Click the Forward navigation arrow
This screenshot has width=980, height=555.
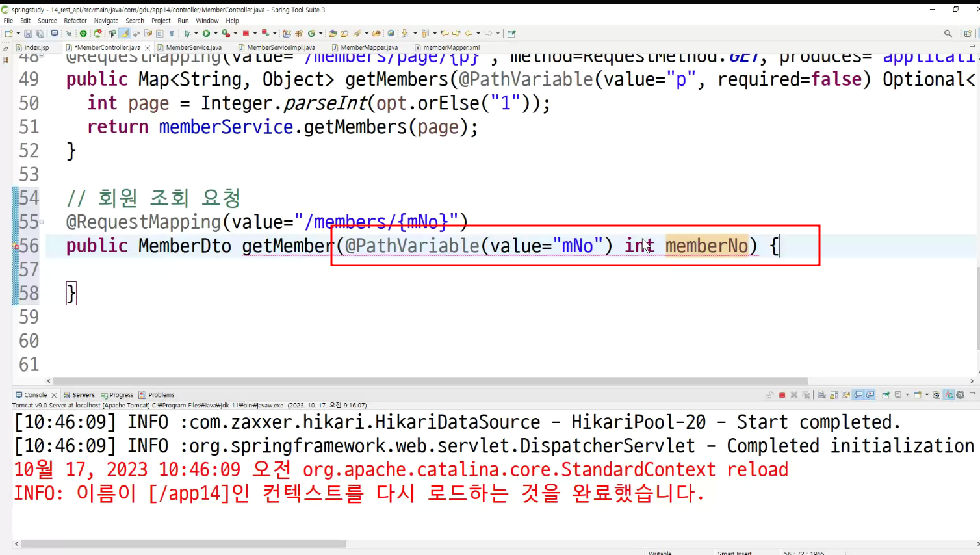488,34
